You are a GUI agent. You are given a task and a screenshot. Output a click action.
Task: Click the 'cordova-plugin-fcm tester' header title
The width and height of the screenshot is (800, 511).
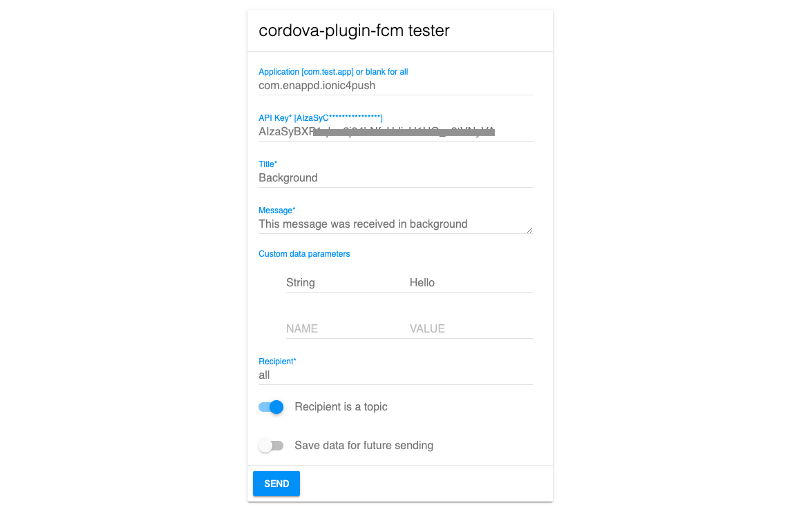tap(354, 31)
